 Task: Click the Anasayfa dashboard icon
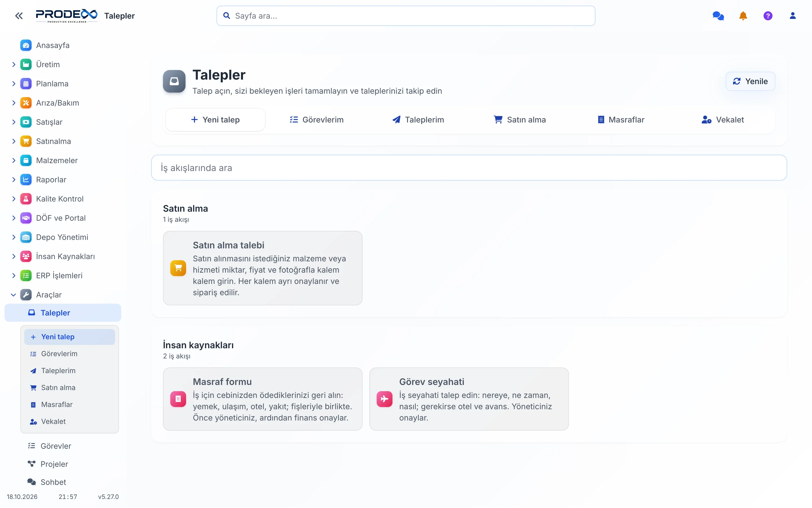coord(26,45)
